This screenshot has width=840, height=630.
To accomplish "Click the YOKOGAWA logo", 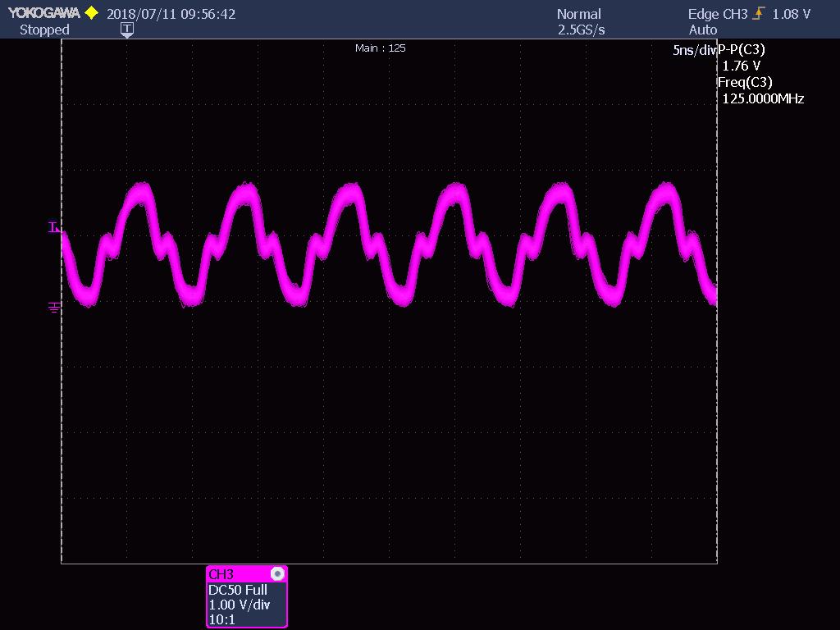I will 44,13.
